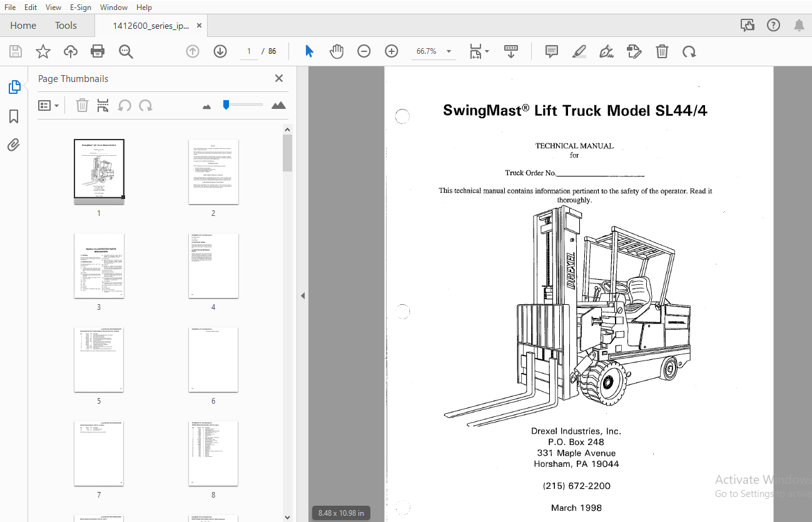
Task: Switch to the Tools tab
Action: pos(66,25)
